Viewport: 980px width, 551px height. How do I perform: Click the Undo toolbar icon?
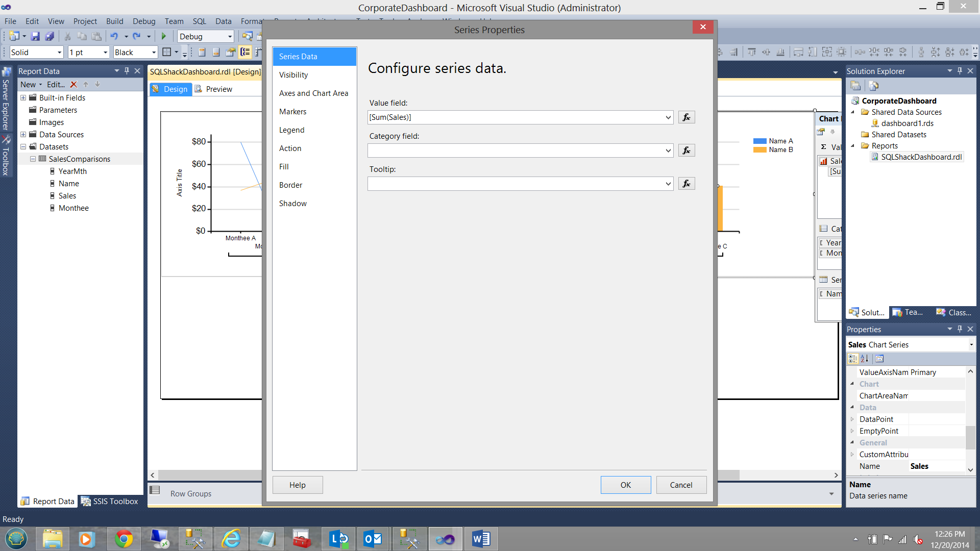[114, 36]
